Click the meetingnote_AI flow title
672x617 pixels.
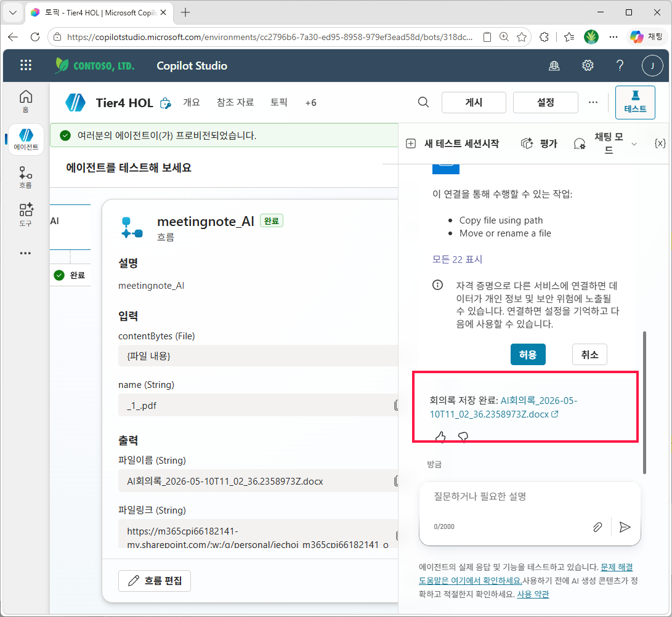point(205,222)
